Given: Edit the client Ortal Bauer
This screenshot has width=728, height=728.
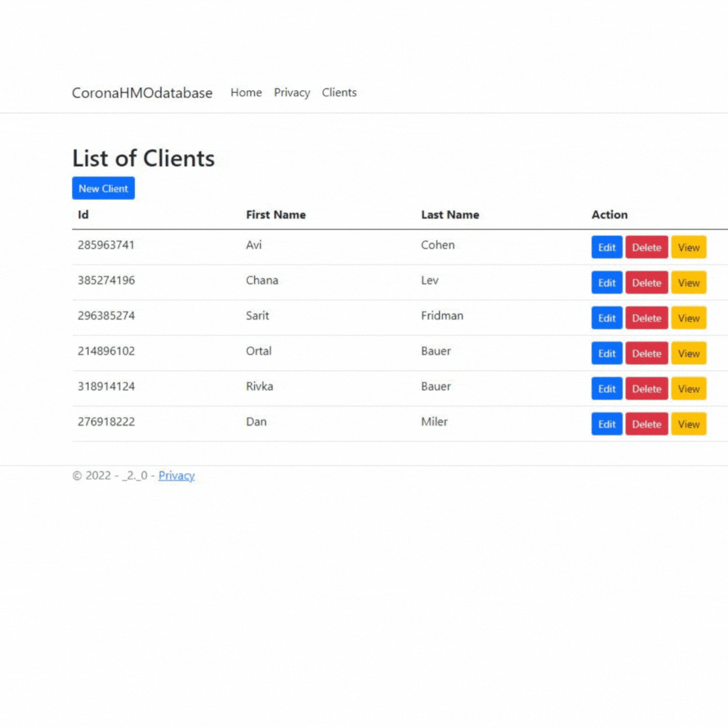Looking at the screenshot, I should (x=606, y=353).
